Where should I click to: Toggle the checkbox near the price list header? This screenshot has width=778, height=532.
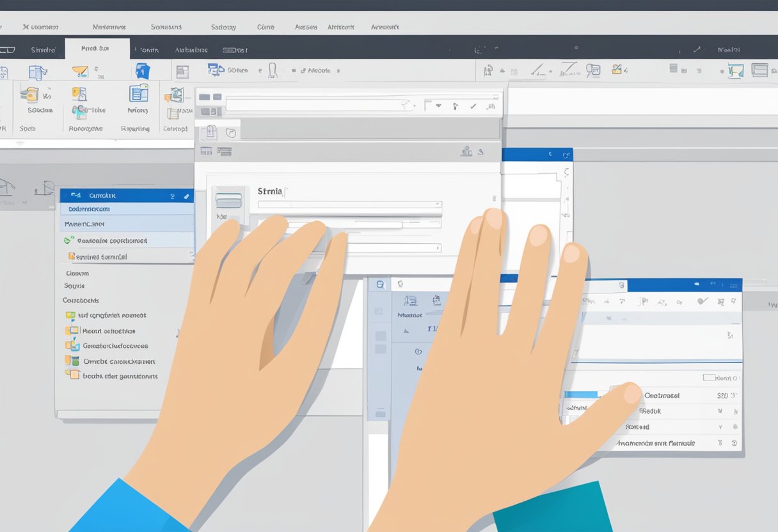coord(710,377)
